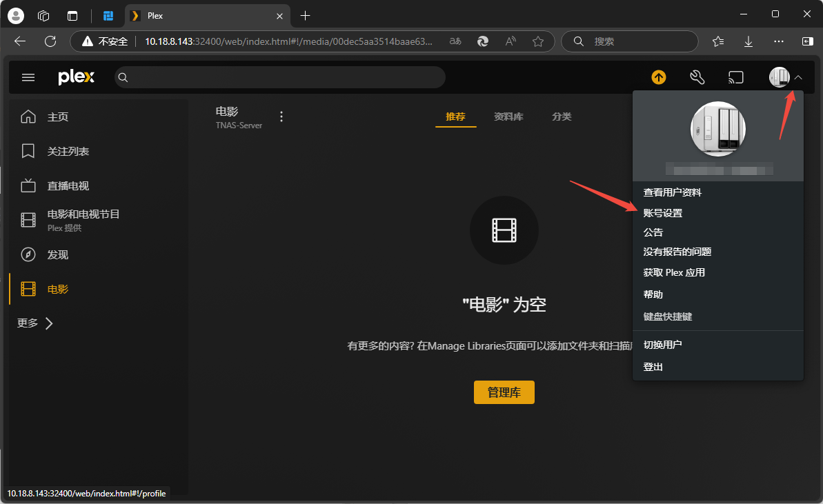The height and width of the screenshot is (504, 823).
Task: Switch to the 分类 tab
Action: 562,117
